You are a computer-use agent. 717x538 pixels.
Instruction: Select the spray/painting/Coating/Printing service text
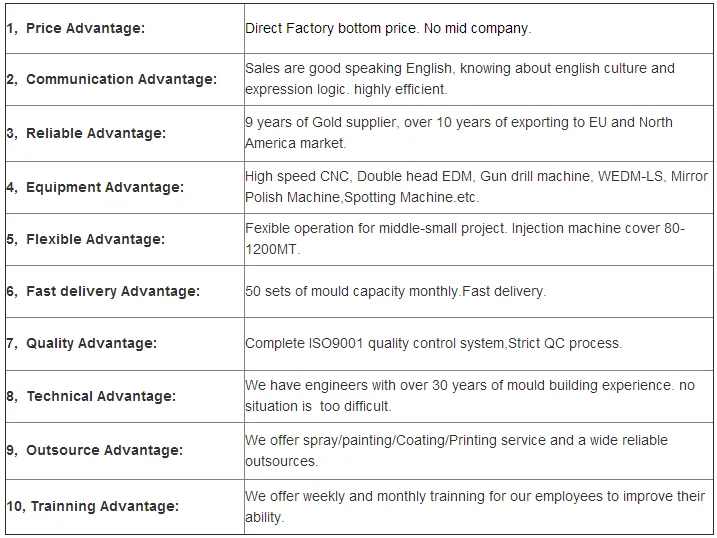pyautogui.click(x=456, y=450)
